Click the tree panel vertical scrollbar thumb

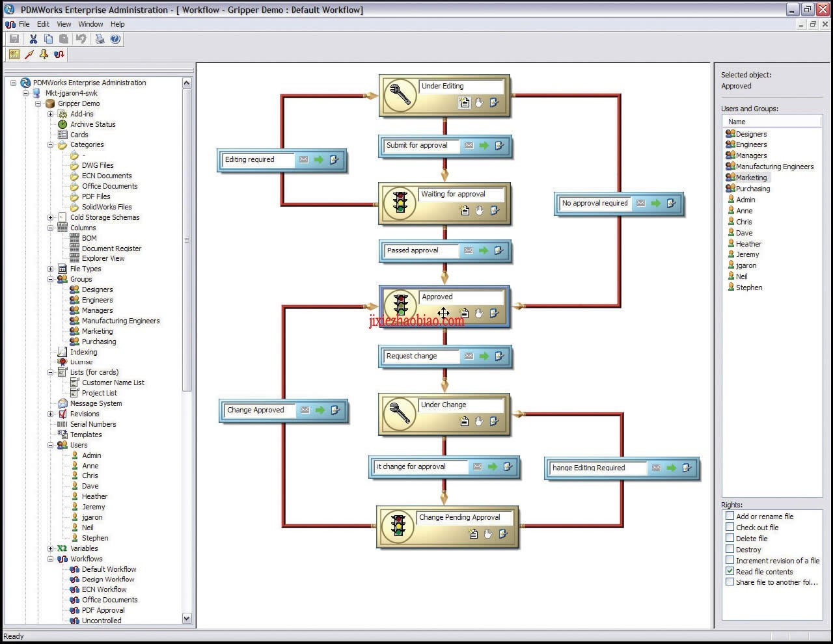[x=187, y=240]
